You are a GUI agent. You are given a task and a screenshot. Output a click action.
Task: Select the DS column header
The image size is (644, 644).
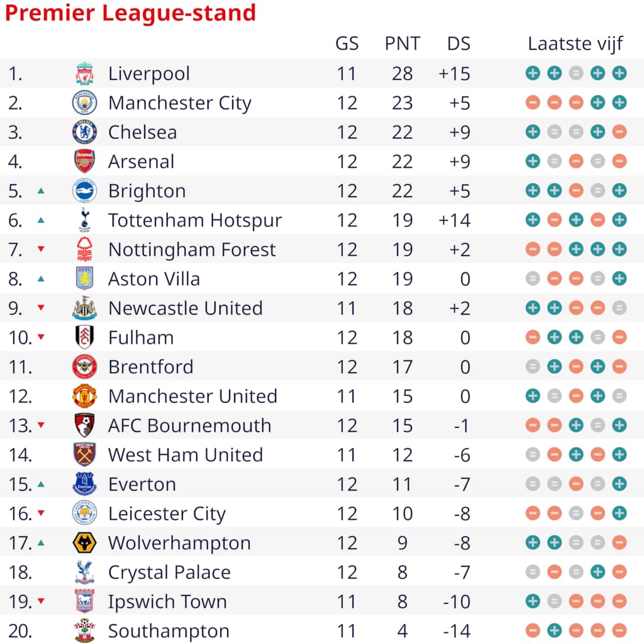[x=458, y=43]
